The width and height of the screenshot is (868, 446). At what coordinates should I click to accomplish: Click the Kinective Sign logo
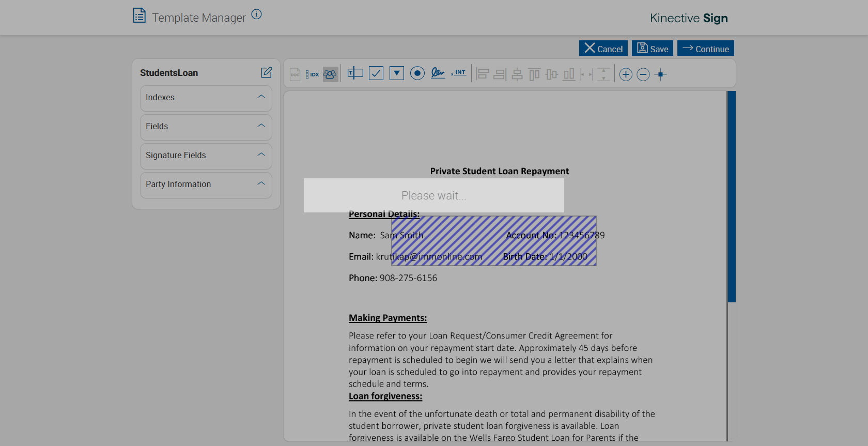click(689, 18)
